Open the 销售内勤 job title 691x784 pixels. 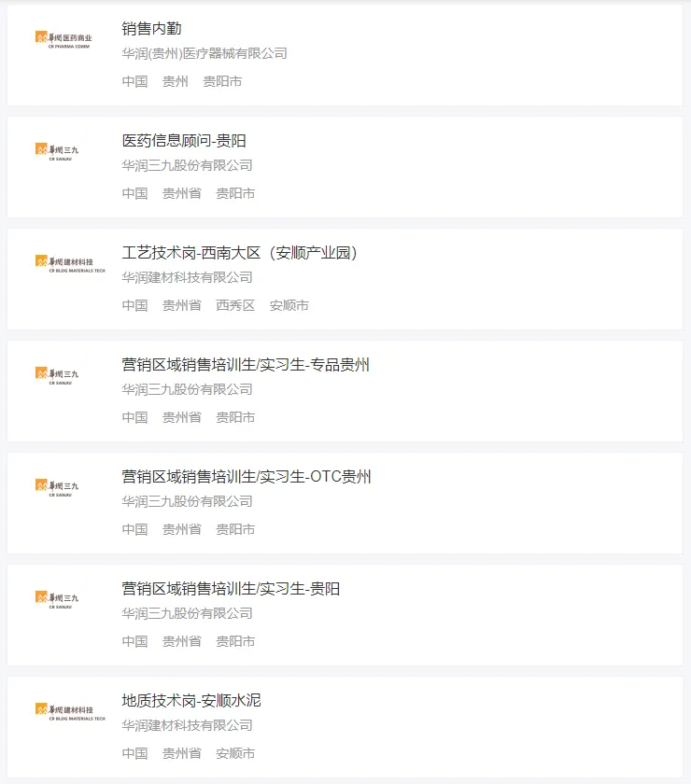coord(151,29)
